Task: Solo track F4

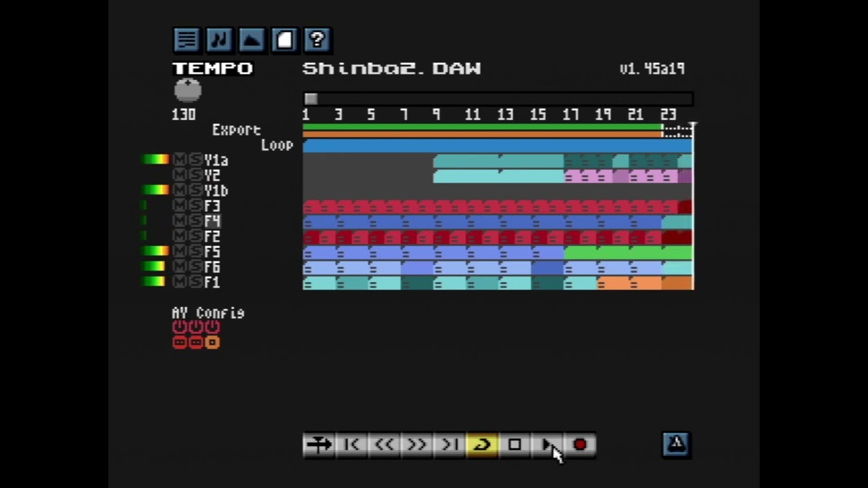Action: coord(195,221)
